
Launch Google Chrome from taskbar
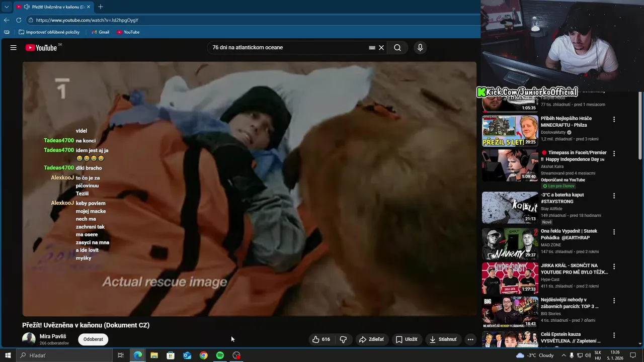[x=203, y=355]
